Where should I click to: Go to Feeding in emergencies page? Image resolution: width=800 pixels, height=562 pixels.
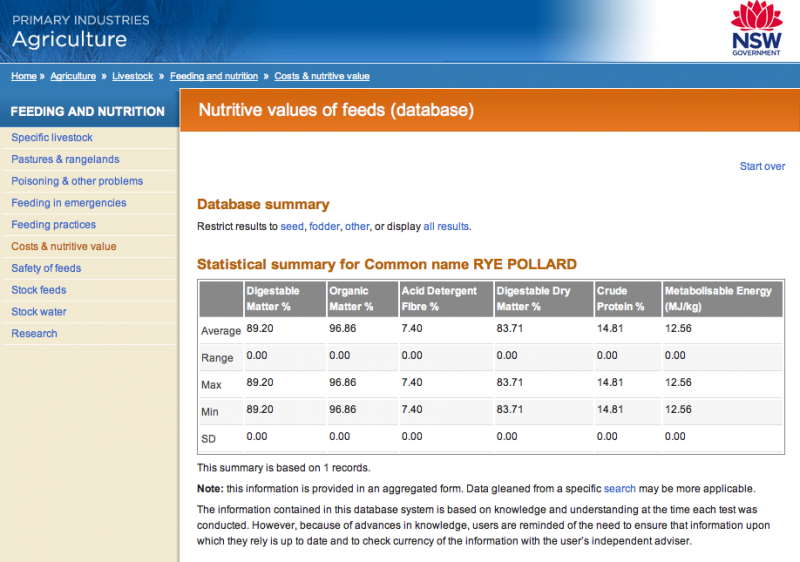tap(68, 203)
